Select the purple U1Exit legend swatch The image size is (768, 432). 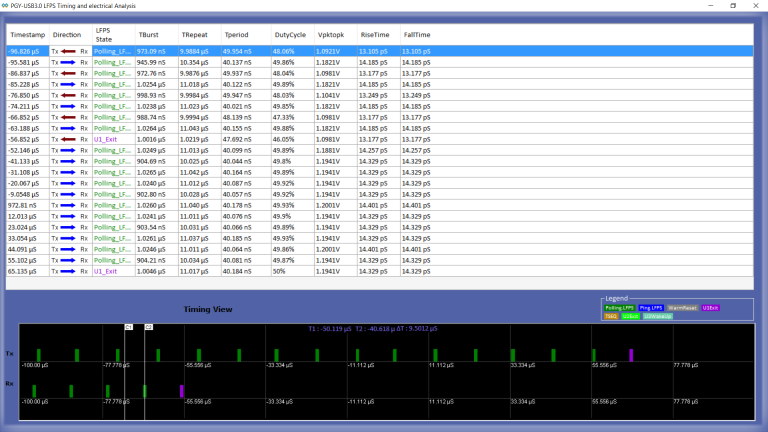coord(710,308)
